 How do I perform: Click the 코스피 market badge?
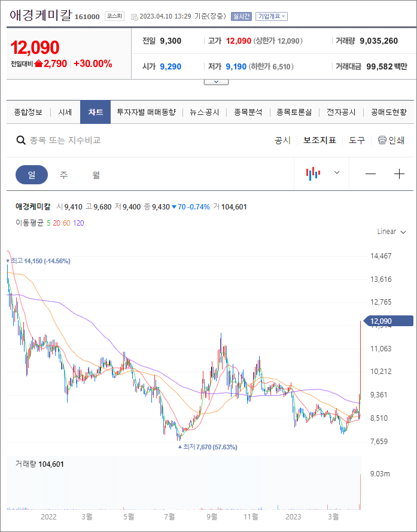[x=115, y=16]
